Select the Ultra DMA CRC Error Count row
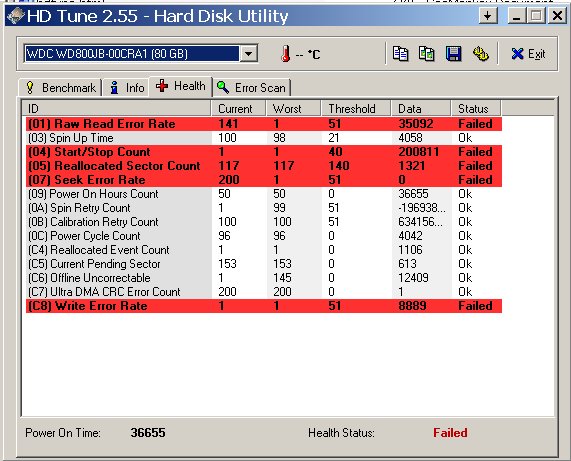The width and height of the screenshot is (571, 461). (264, 292)
